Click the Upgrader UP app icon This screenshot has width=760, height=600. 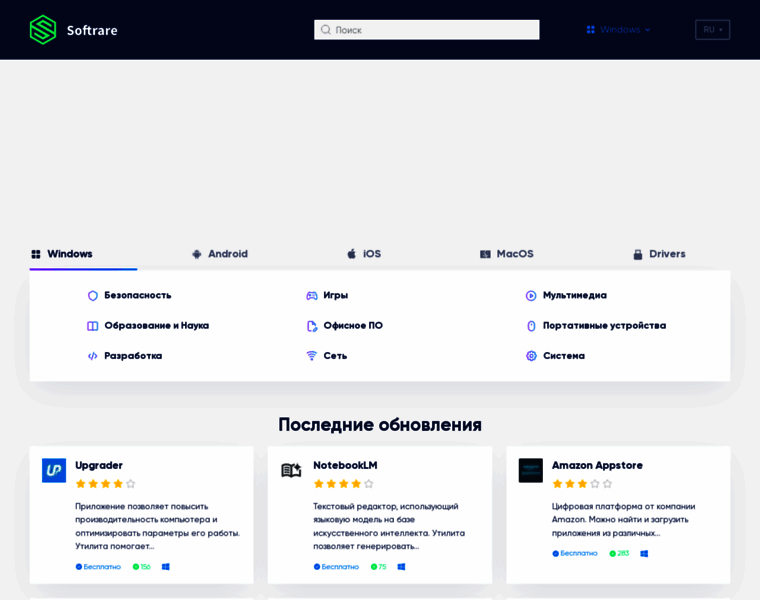(x=54, y=470)
